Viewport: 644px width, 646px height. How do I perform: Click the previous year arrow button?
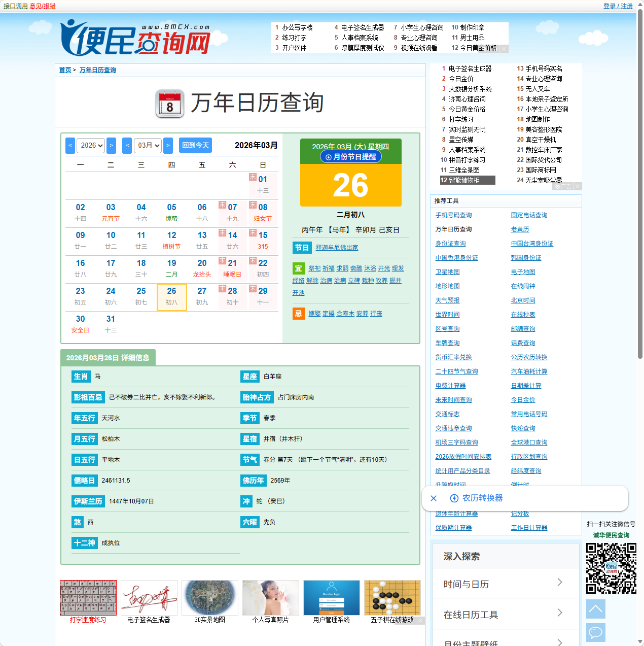70,146
